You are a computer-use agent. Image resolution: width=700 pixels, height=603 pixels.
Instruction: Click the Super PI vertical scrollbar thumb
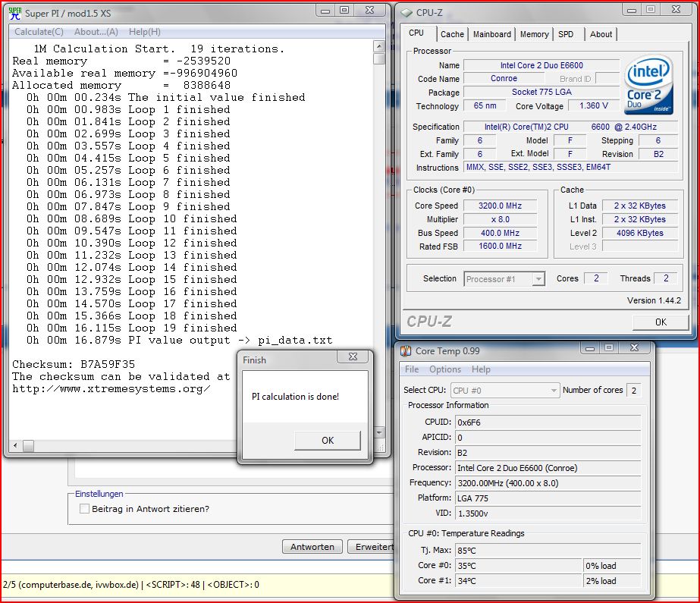pos(379,58)
